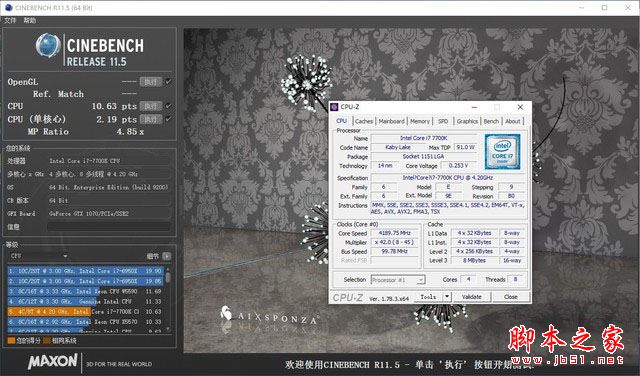Minimize the CPU-Z window
The width and height of the screenshot is (640, 376).
[x=474, y=107]
